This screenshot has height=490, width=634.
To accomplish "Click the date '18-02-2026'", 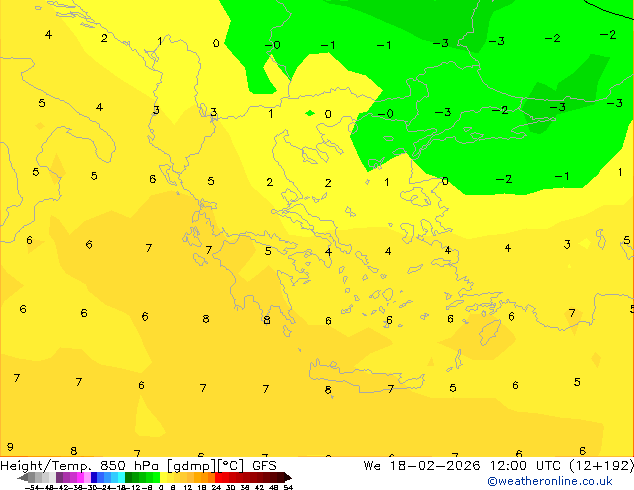I will 435,466.
